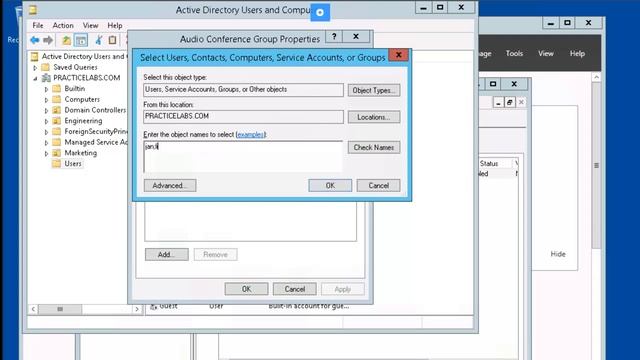Open the View menu in ADUC

pyautogui.click(x=91, y=25)
